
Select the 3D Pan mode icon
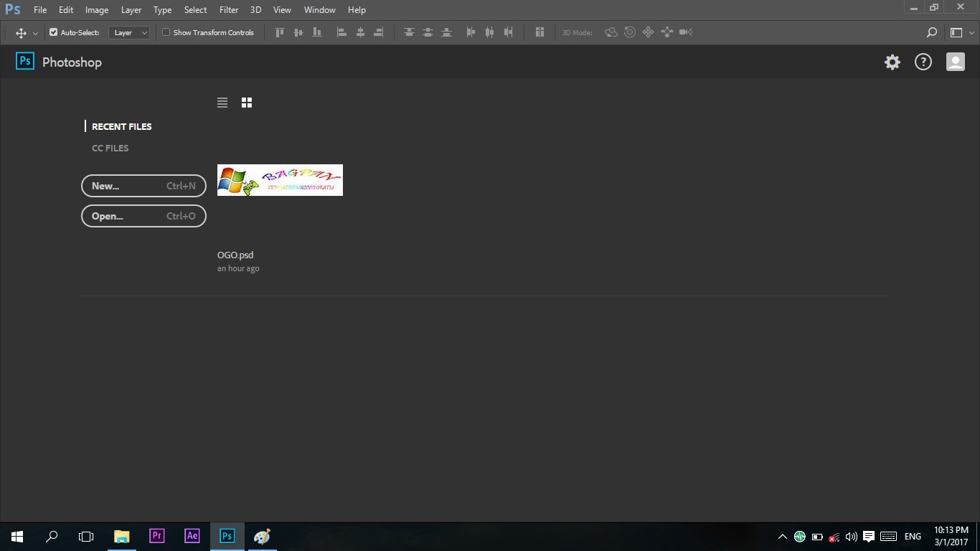(648, 32)
